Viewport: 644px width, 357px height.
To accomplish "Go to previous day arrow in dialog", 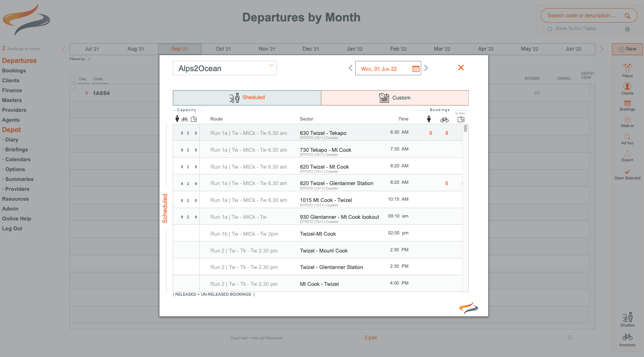I will point(350,68).
